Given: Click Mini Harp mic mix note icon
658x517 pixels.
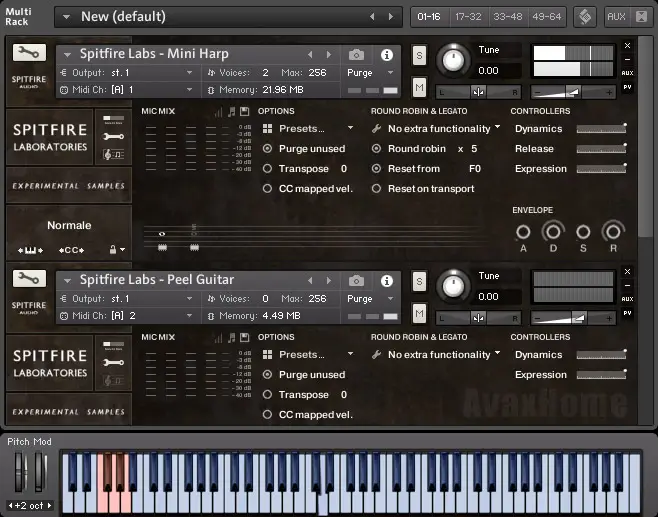Looking at the screenshot, I should point(231,111).
